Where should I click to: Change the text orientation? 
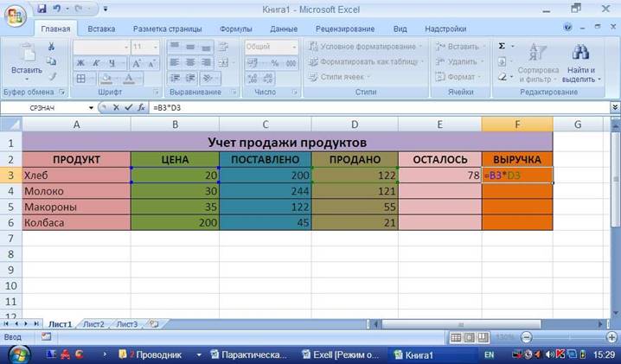coord(208,78)
